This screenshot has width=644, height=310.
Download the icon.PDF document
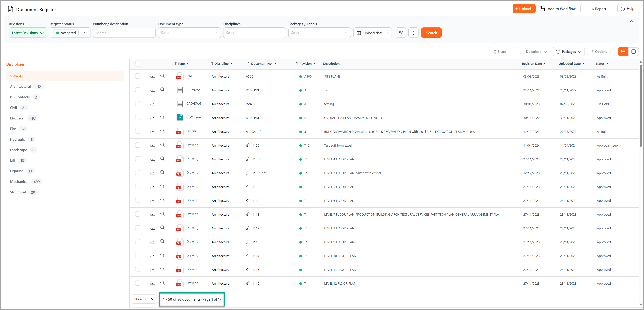(153, 103)
